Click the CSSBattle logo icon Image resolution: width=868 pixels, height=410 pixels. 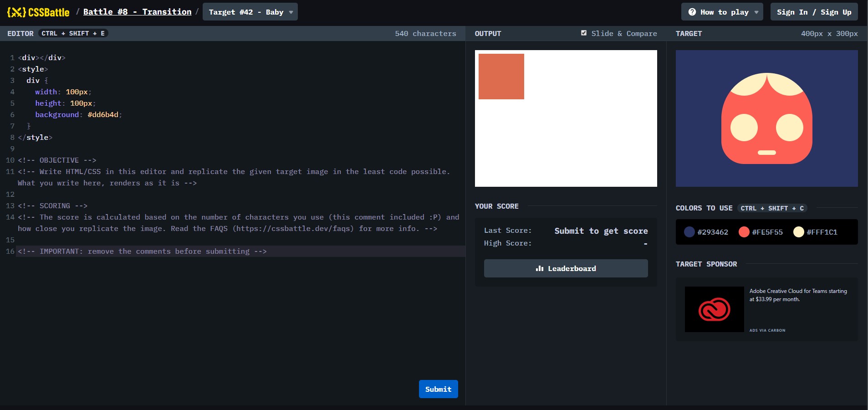tap(16, 12)
